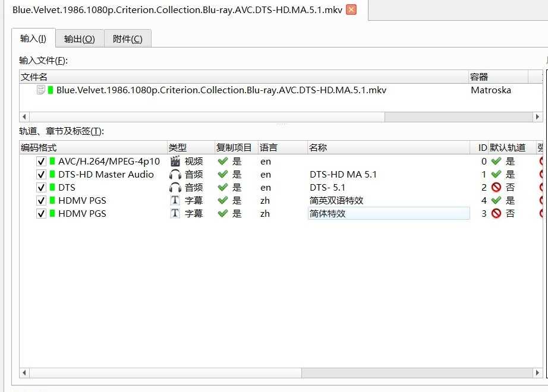Image resolution: width=548 pixels, height=392 pixels.
Task: Click copy-item green checkmark in DTS-HD MA row
Action: 223,175
